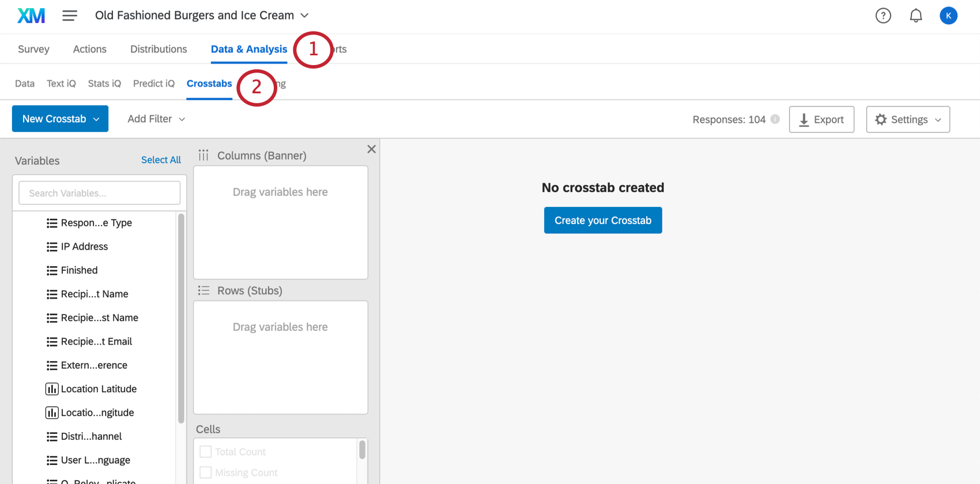Image resolution: width=980 pixels, height=484 pixels.
Task: Click the Cells list scrollbar
Action: (x=362, y=449)
